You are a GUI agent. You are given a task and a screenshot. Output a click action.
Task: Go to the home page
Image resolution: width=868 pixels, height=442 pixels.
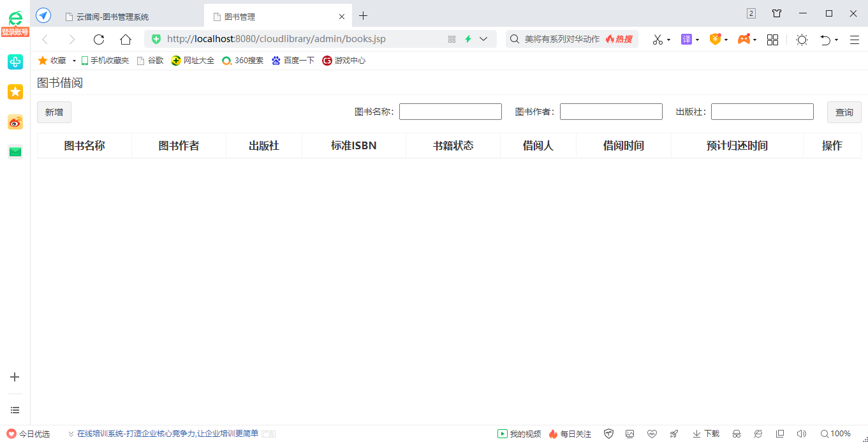(126, 40)
